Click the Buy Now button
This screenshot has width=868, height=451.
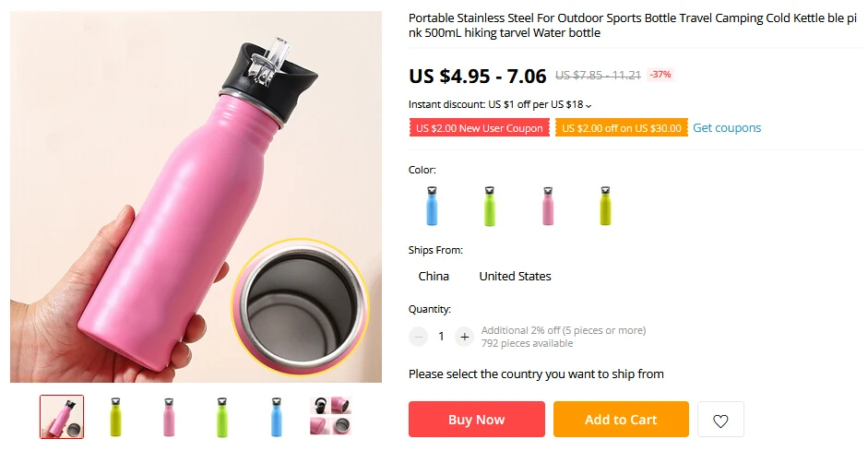point(477,420)
